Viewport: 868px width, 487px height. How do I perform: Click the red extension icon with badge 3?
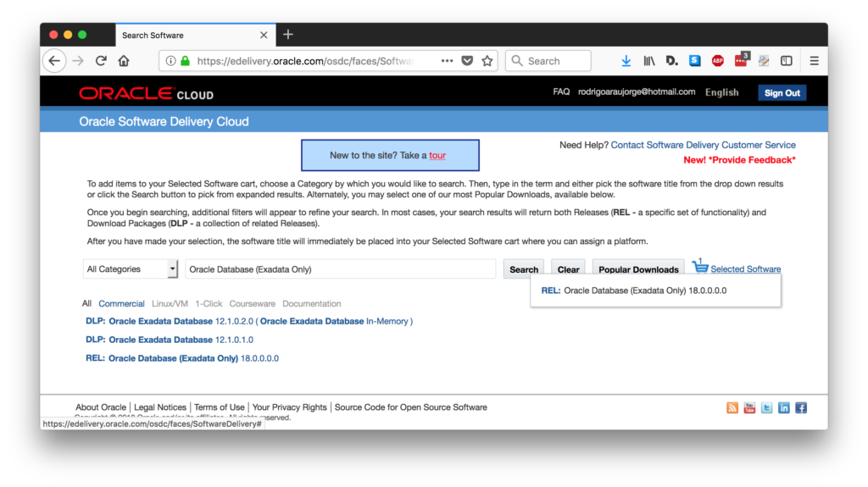(x=742, y=60)
